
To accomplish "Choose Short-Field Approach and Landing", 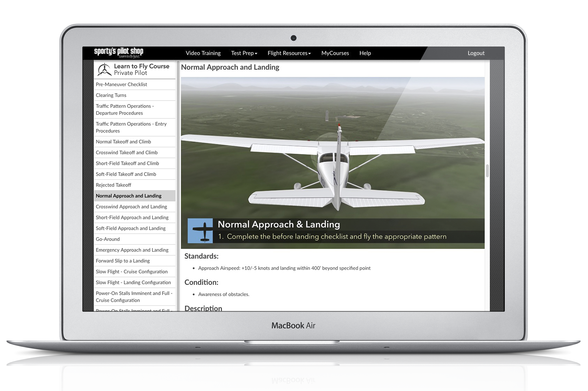I will 132,217.
